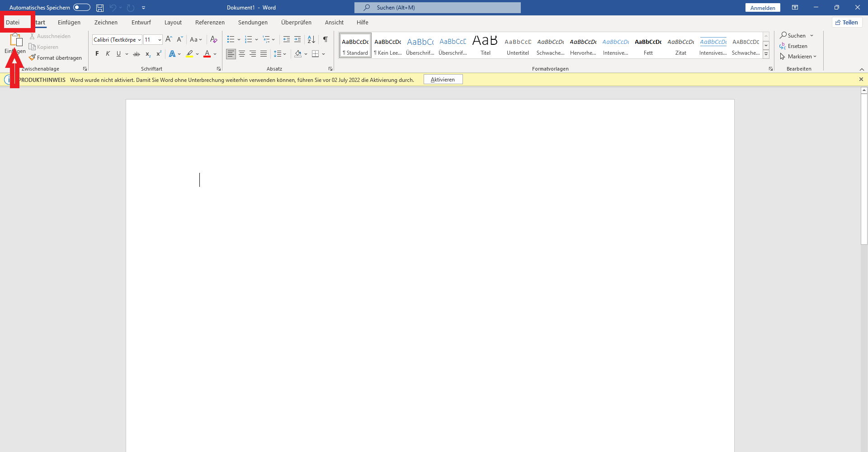Apply strikethrough formatting
Screen dimensions: 868x452
(137, 54)
